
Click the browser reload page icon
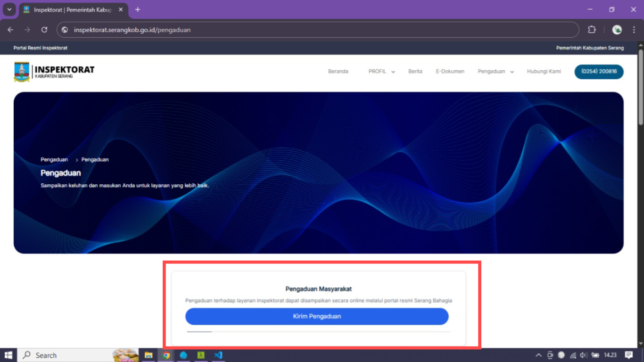pos(44,30)
